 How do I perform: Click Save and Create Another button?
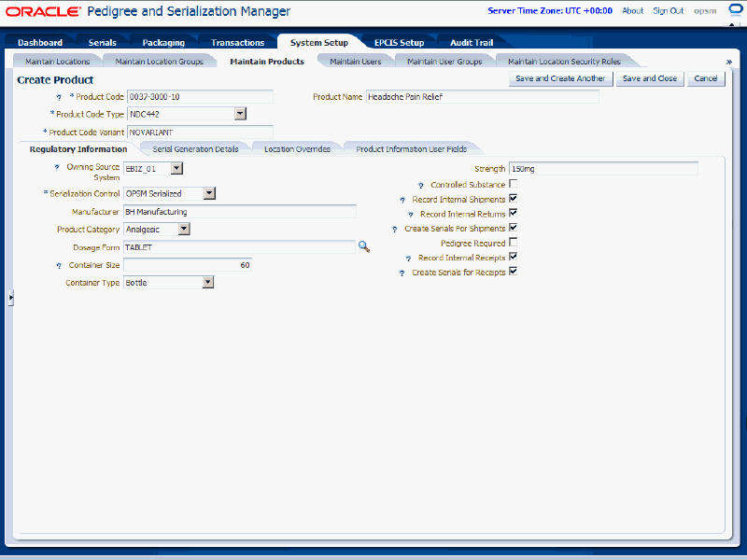(561, 78)
